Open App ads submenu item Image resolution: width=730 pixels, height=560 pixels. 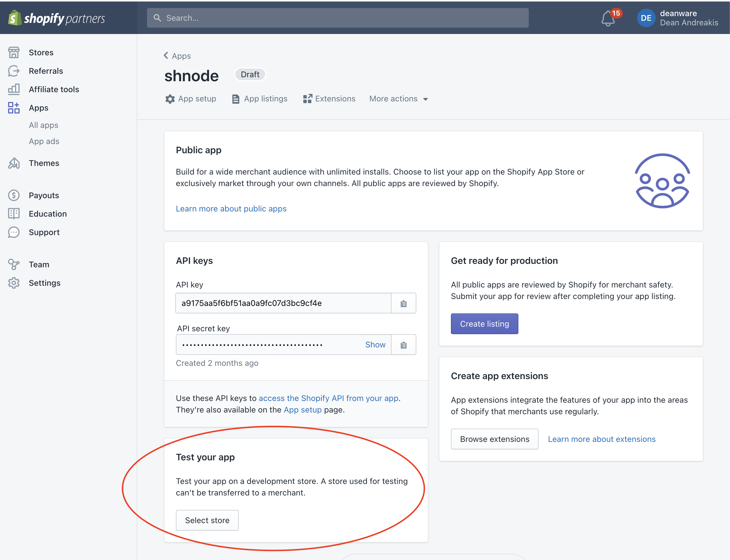tap(44, 141)
